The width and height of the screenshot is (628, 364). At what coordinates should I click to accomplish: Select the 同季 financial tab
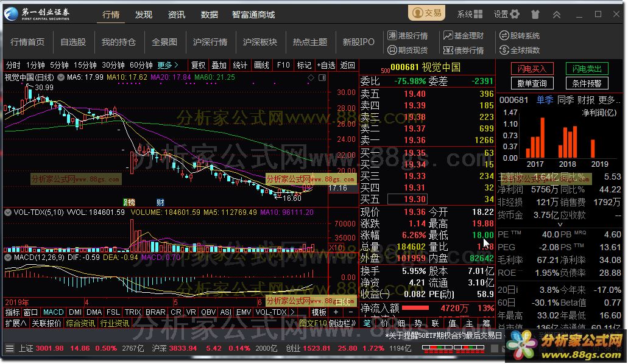click(565, 100)
